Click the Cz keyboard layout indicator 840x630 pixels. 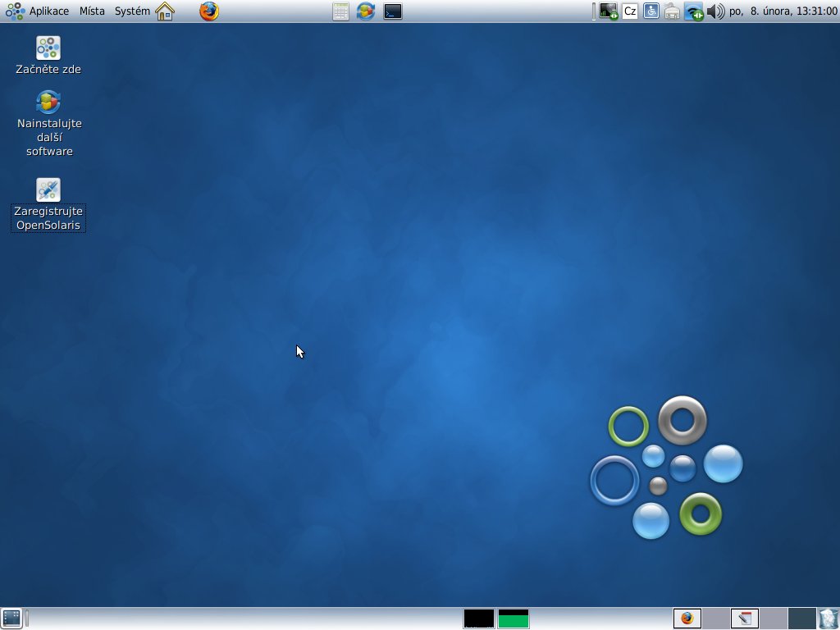[630, 11]
